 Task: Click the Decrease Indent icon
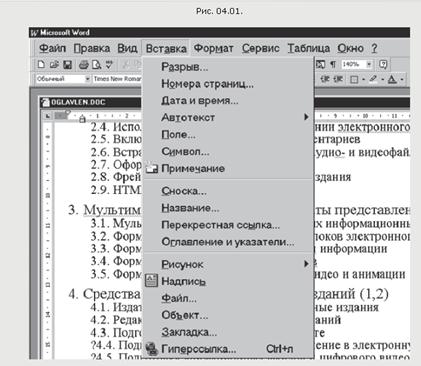325,79
